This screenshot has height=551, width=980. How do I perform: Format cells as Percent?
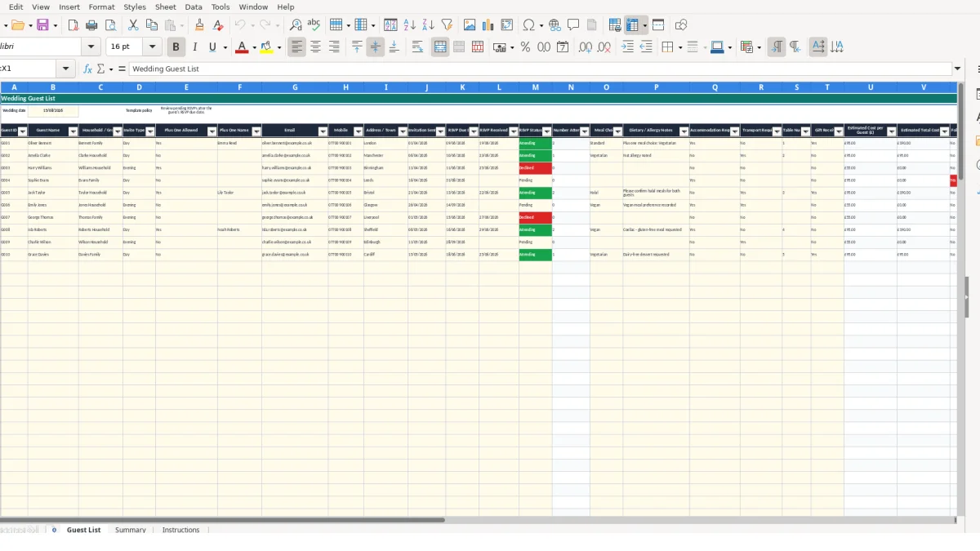(525, 47)
